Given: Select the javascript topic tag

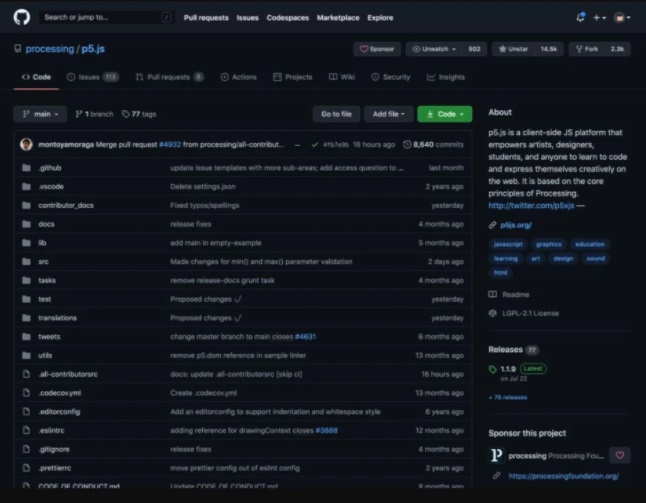Looking at the screenshot, I should pyautogui.click(x=508, y=244).
